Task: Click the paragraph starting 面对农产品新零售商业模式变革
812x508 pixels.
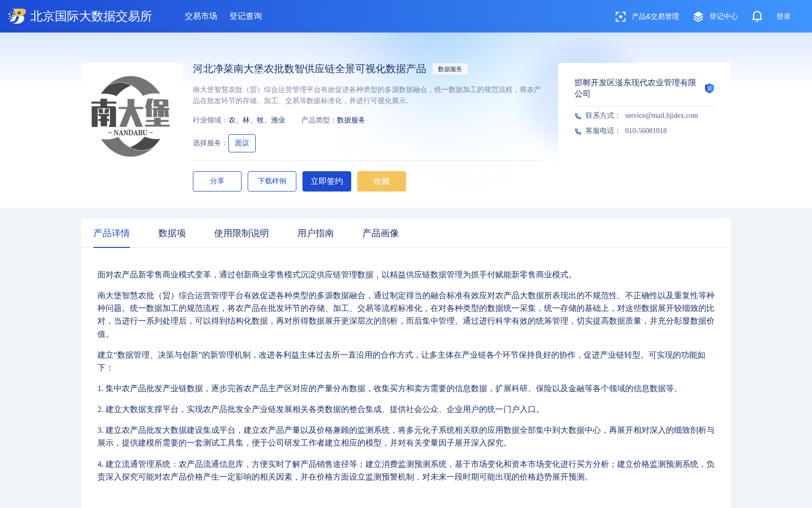Action: tap(337, 275)
